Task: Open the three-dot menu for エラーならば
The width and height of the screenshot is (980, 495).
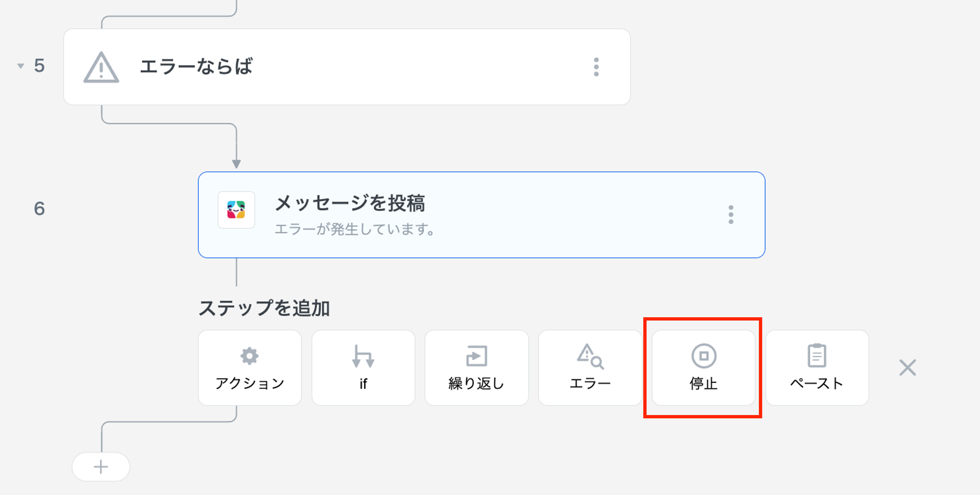Action: click(x=596, y=67)
